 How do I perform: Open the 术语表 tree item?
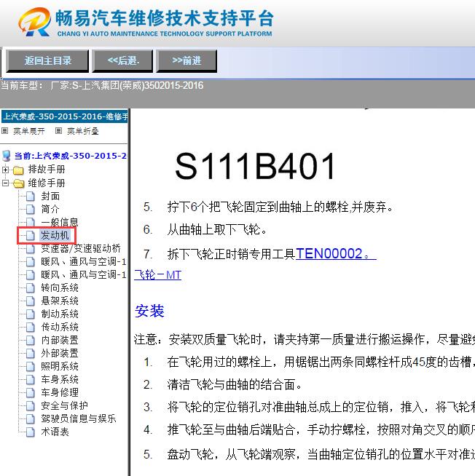55,432
